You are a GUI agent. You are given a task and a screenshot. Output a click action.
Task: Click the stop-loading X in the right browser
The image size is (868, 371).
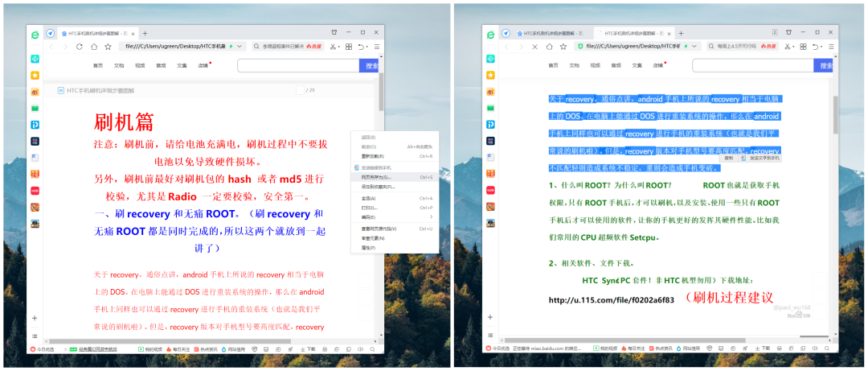(534, 47)
